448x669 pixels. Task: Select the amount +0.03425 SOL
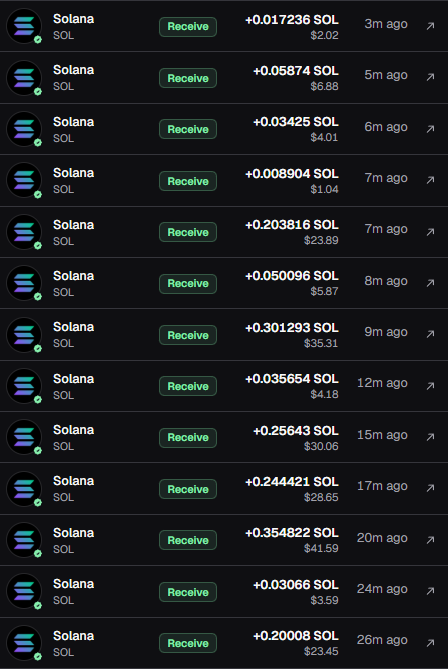tap(296, 122)
